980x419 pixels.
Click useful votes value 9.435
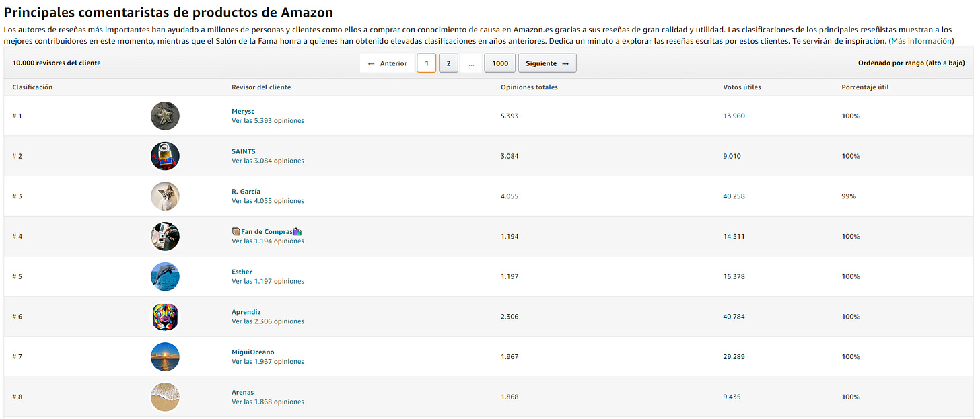pyautogui.click(x=732, y=397)
